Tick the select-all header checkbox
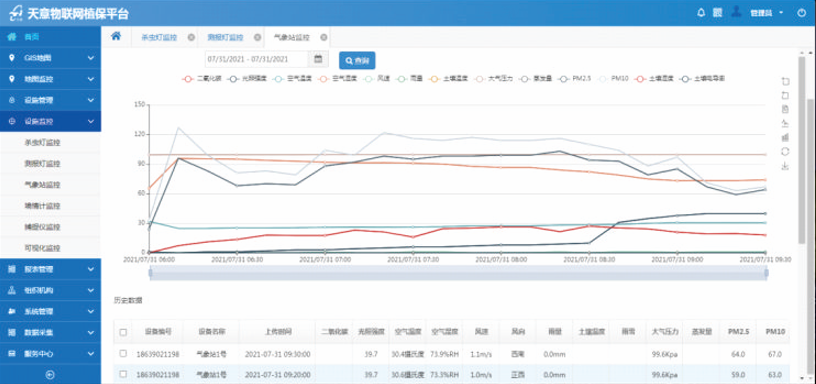The image size is (816, 384). (x=123, y=332)
